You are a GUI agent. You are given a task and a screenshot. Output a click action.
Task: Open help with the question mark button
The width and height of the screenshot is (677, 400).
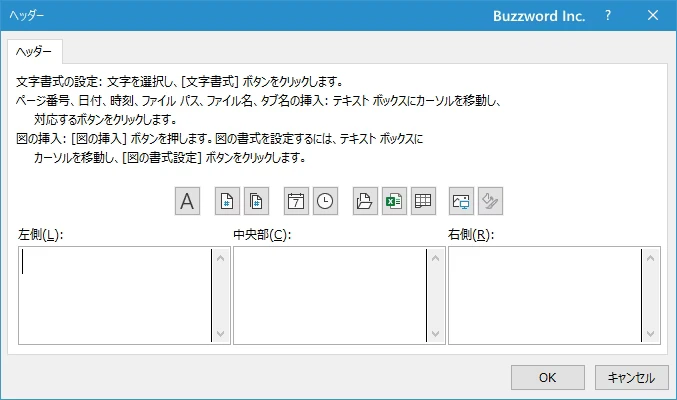coord(609,16)
